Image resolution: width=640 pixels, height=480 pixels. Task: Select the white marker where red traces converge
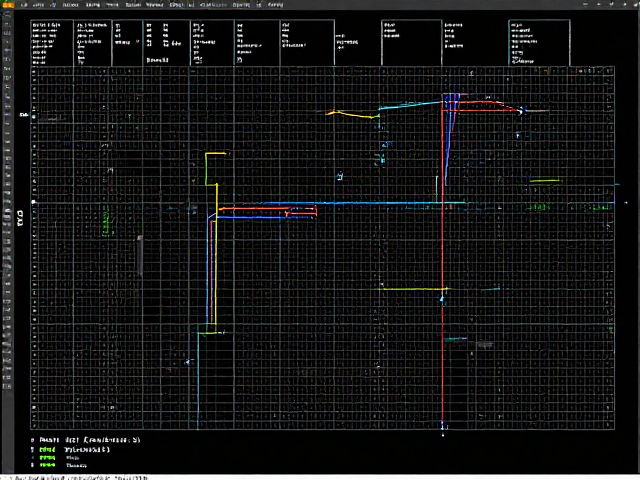pos(521,111)
